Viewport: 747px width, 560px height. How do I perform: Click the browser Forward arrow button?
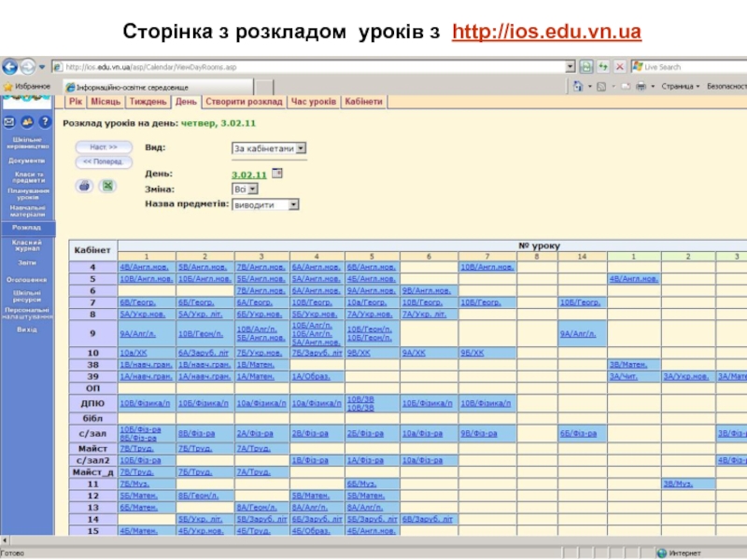point(28,67)
